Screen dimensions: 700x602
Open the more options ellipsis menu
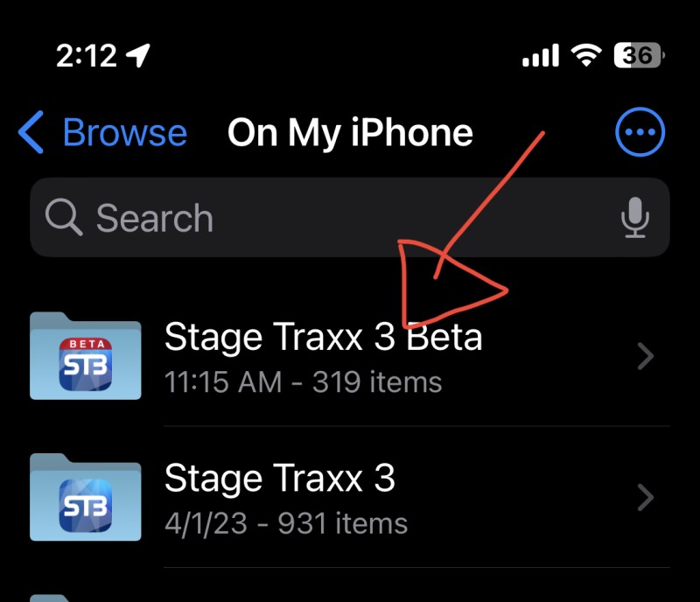coord(640,132)
